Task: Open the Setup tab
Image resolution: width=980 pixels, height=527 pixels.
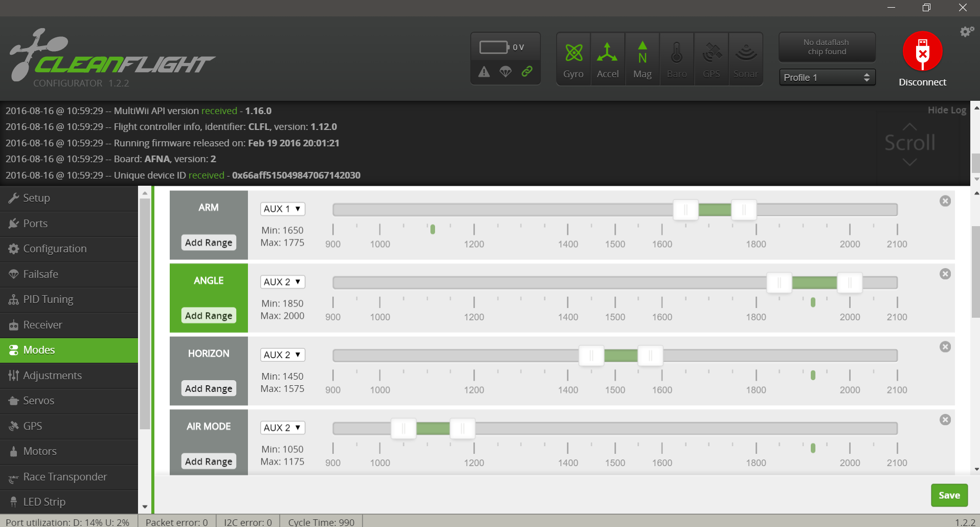Action: click(x=69, y=198)
